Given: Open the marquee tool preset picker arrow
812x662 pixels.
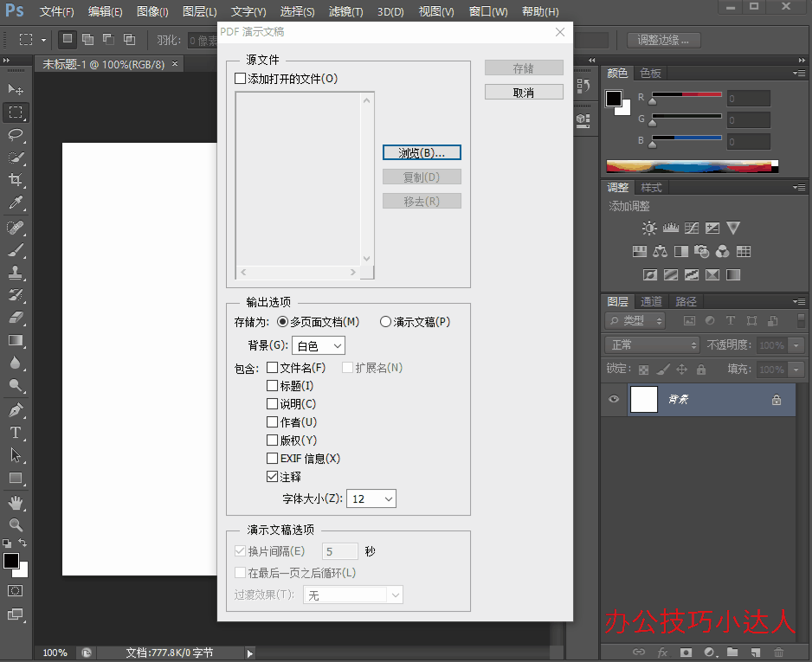Looking at the screenshot, I should click(x=43, y=40).
